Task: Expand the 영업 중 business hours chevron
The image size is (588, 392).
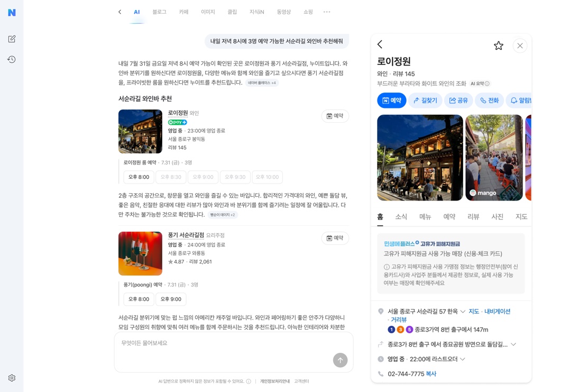Action: [x=463, y=359]
